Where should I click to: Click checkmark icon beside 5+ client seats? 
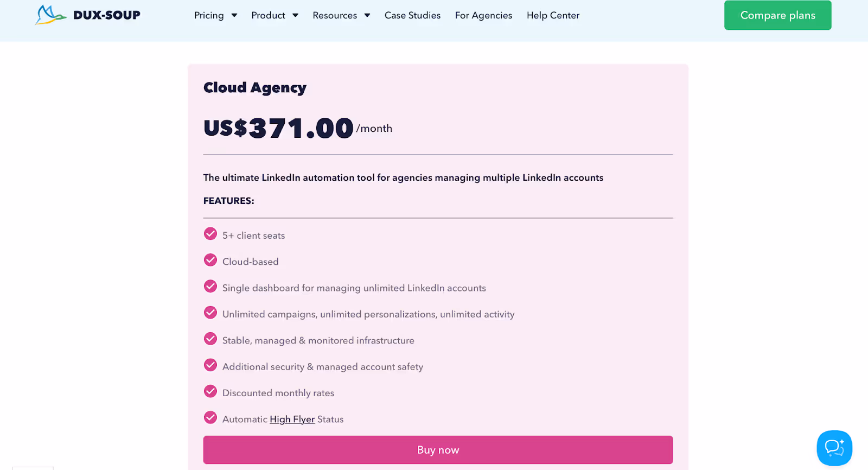(x=210, y=234)
